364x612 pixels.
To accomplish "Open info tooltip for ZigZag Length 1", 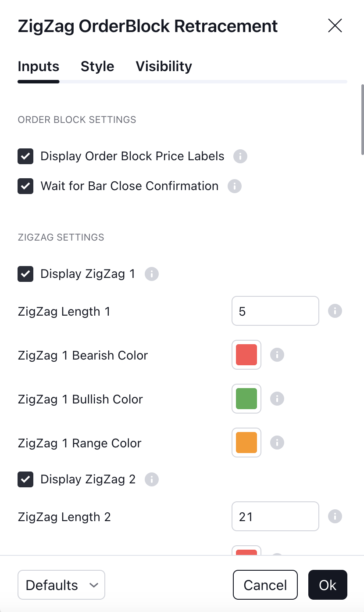I will tap(335, 311).
